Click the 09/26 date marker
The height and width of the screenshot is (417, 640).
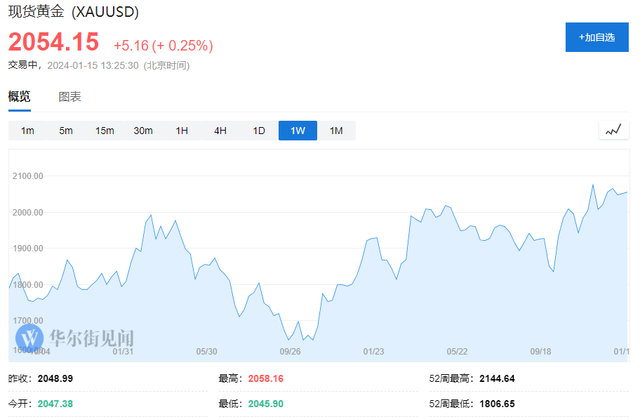(291, 351)
